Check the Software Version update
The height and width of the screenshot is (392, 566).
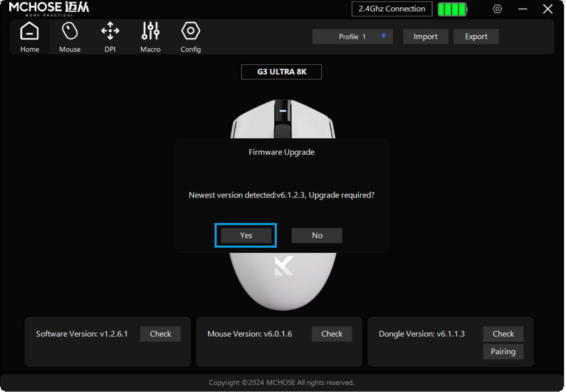(161, 334)
